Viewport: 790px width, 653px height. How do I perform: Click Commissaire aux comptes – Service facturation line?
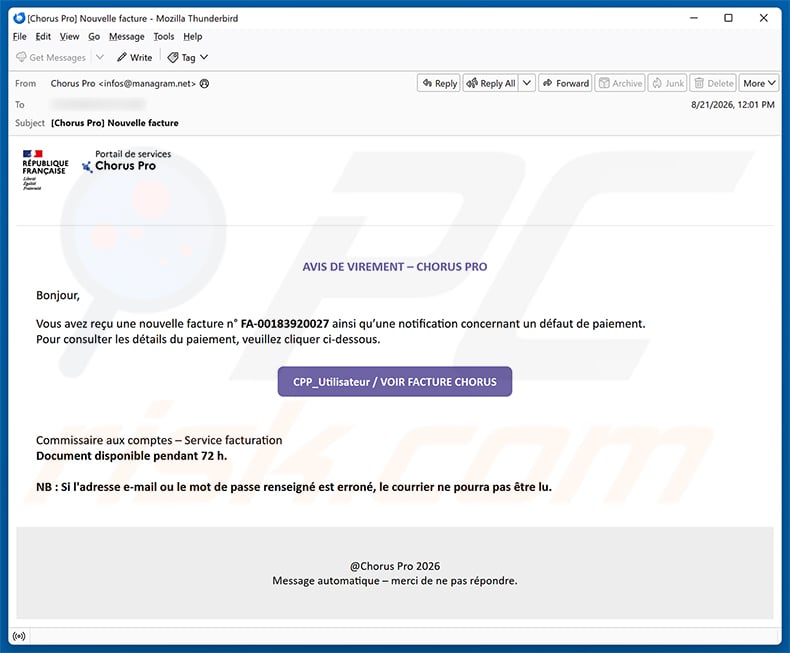pos(159,440)
